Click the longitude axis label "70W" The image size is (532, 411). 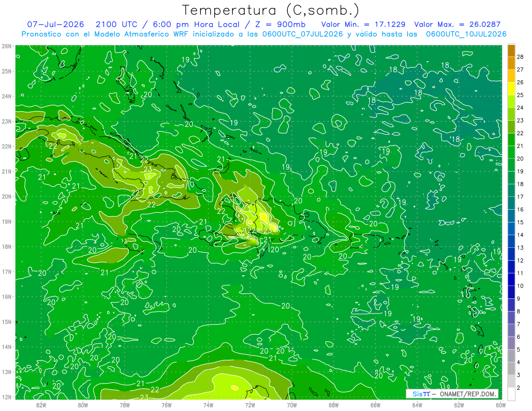292,405
